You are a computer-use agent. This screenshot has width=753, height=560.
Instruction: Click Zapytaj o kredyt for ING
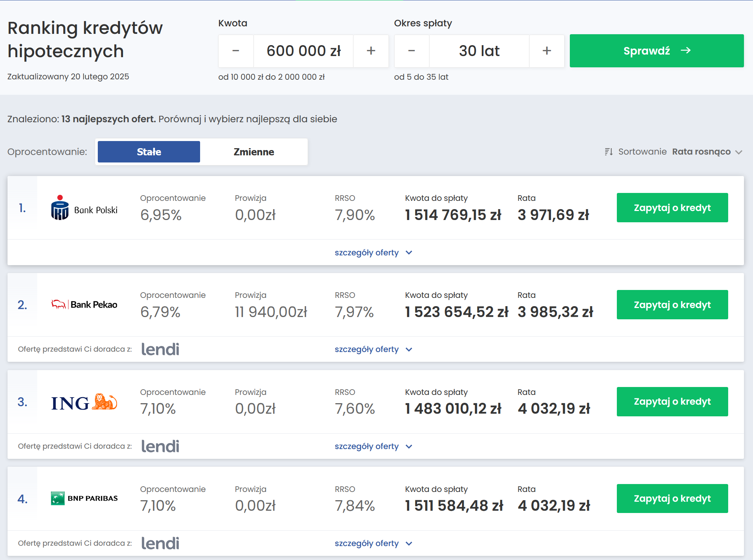coord(672,402)
